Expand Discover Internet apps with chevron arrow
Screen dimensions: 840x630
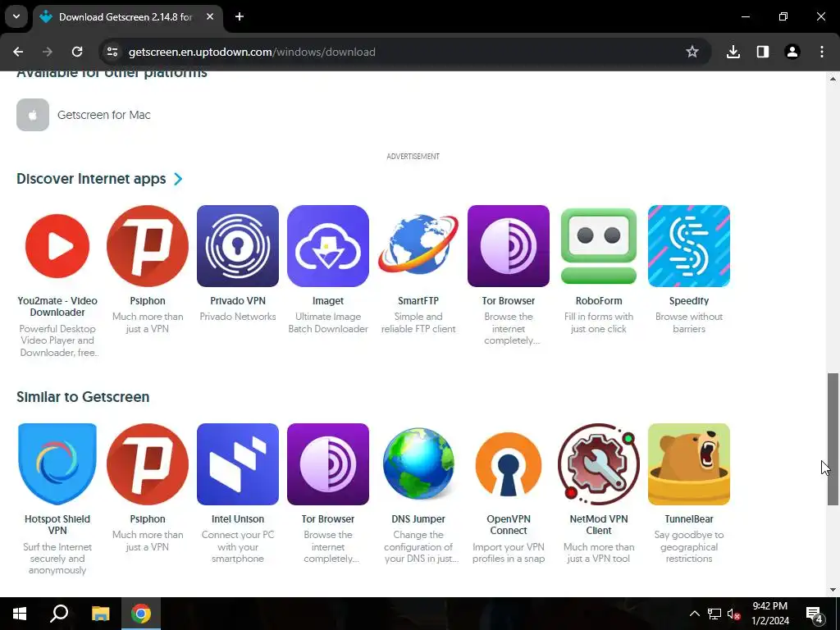click(x=178, y=179)
